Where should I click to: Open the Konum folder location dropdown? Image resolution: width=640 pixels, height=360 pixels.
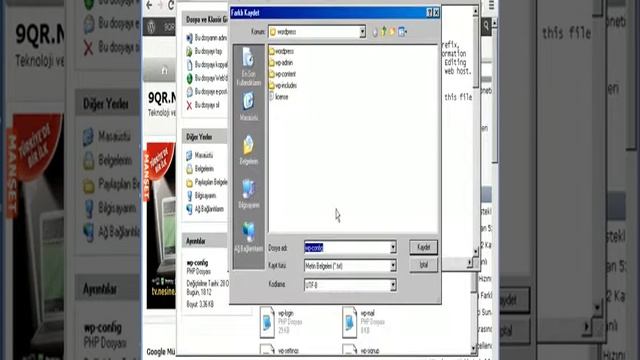tap(362, 32)
